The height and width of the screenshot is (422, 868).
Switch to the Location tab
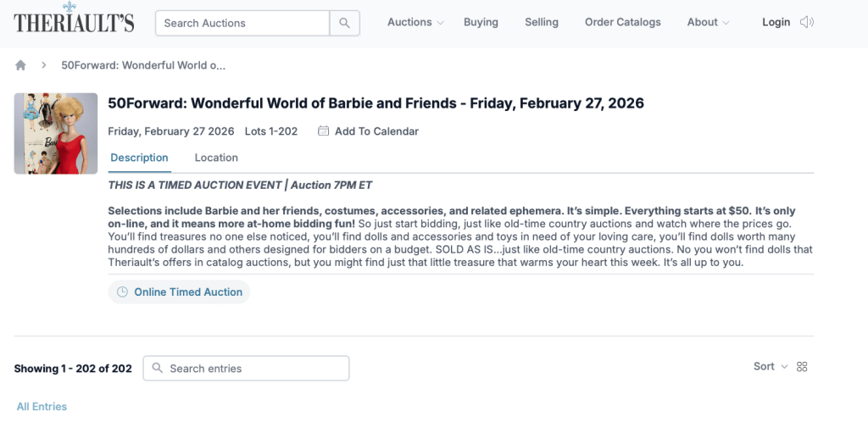pyautogui.click(x=216, y=158)
